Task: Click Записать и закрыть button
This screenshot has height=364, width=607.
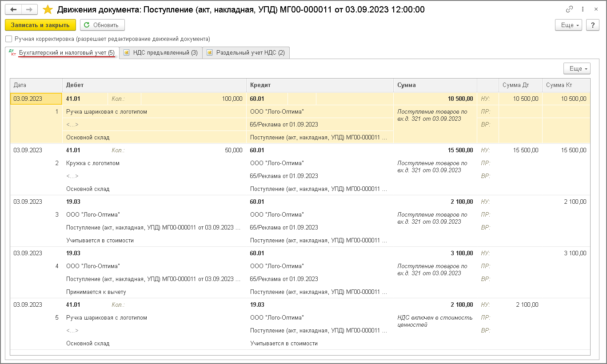Action: tap(40, 25)
